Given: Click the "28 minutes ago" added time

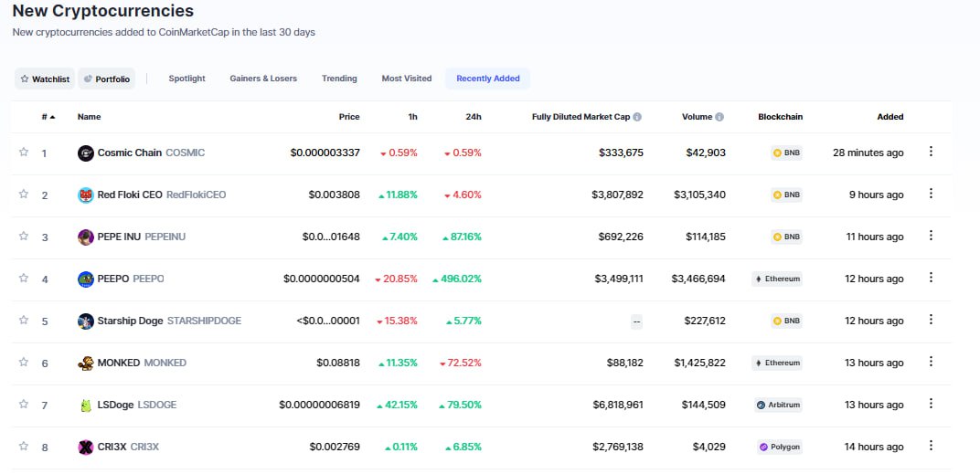Looking at the screenshot, I should [868, 153].
